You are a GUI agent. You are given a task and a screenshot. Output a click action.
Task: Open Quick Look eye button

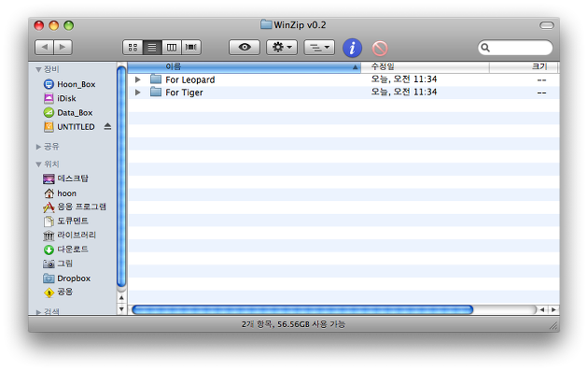point(245,48)
